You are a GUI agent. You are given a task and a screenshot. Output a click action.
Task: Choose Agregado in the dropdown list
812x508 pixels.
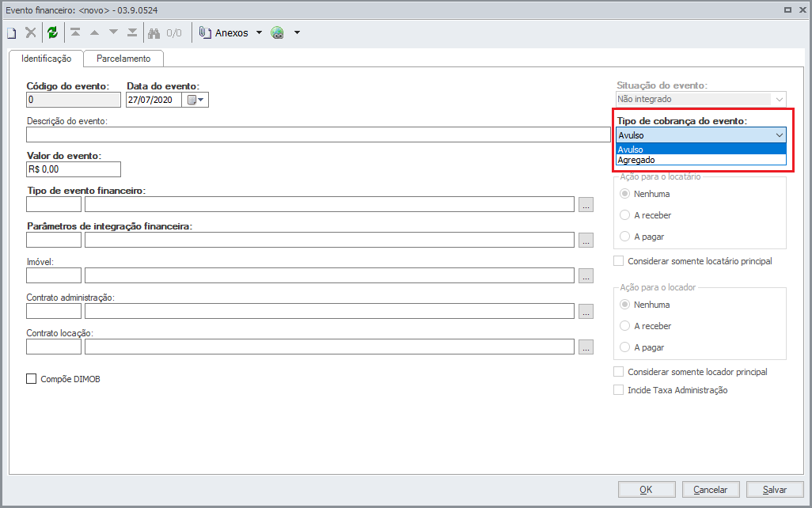[701, 160]
